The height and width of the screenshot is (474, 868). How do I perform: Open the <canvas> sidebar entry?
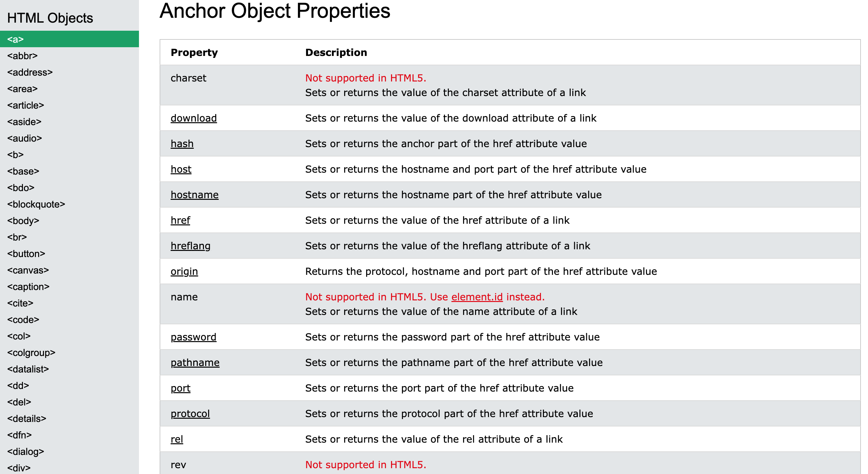[x=28, y=270]
